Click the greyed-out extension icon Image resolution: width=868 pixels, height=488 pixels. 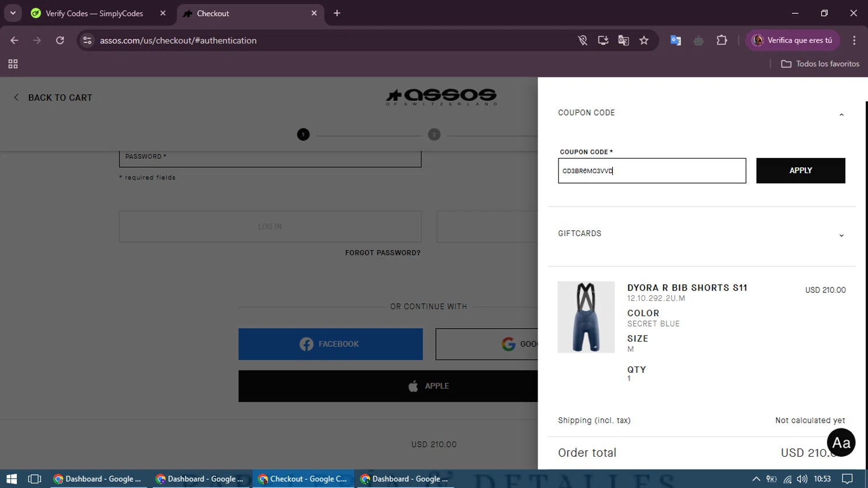point(698,41)
